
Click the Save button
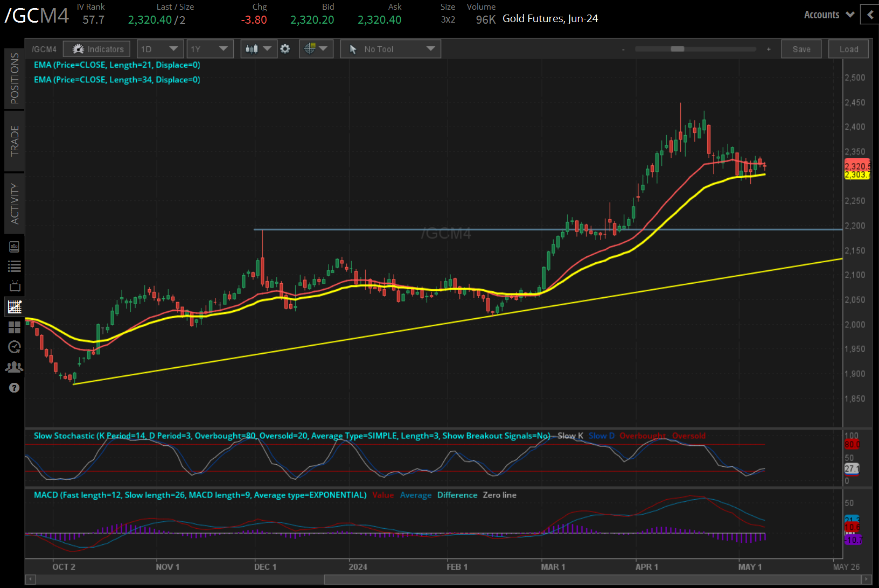pos(801,48)
